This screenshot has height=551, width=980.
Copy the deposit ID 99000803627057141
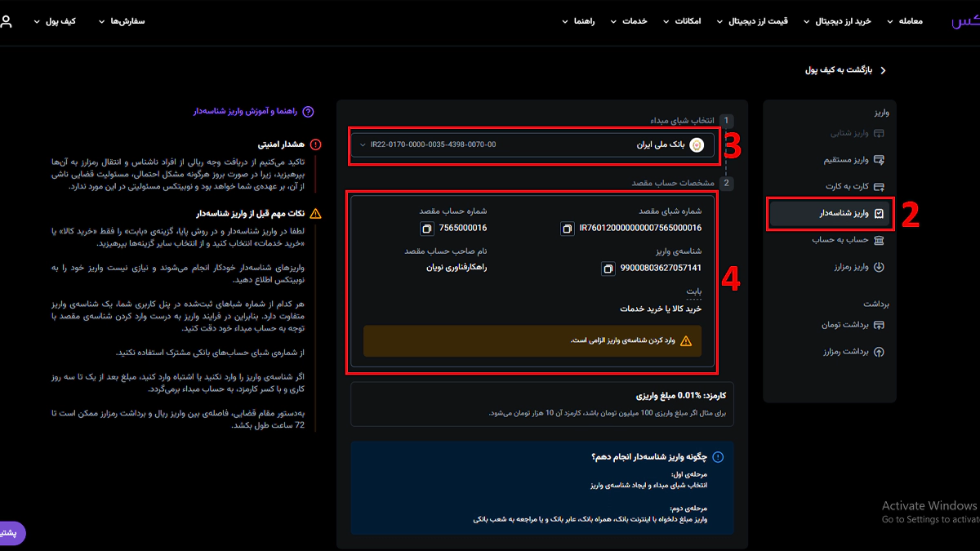tap(608, 268)
